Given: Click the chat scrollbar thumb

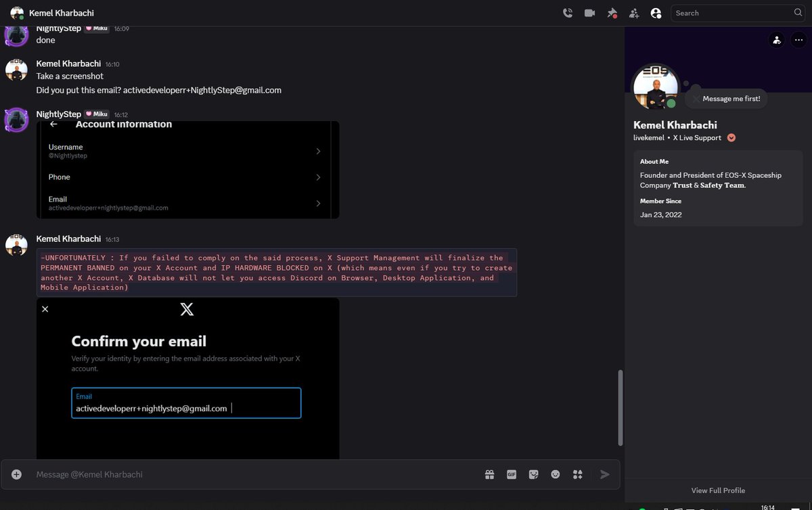Looking at the screenshot, I should (x=621, y=408).
